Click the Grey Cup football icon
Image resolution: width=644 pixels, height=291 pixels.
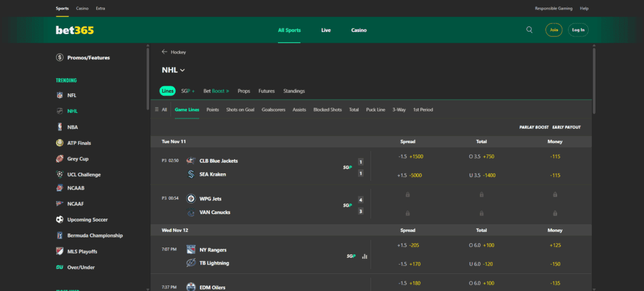point(60,159)
